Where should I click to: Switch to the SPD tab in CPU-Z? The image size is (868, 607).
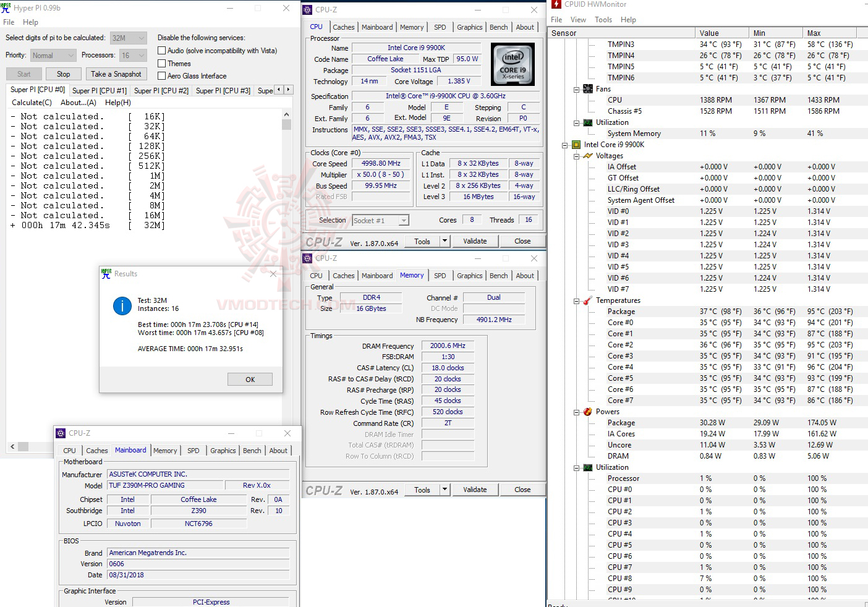(440, 27)
